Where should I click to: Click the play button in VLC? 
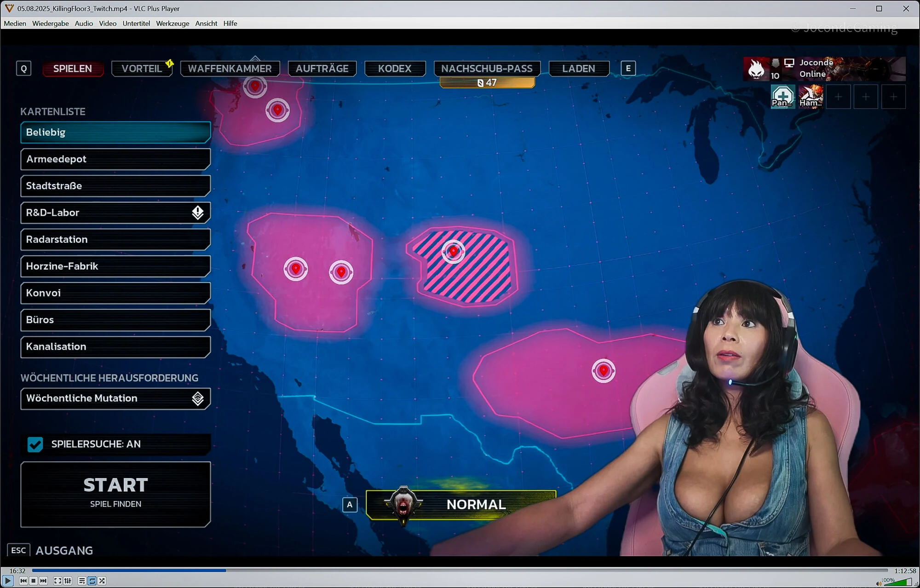[7, 581]
